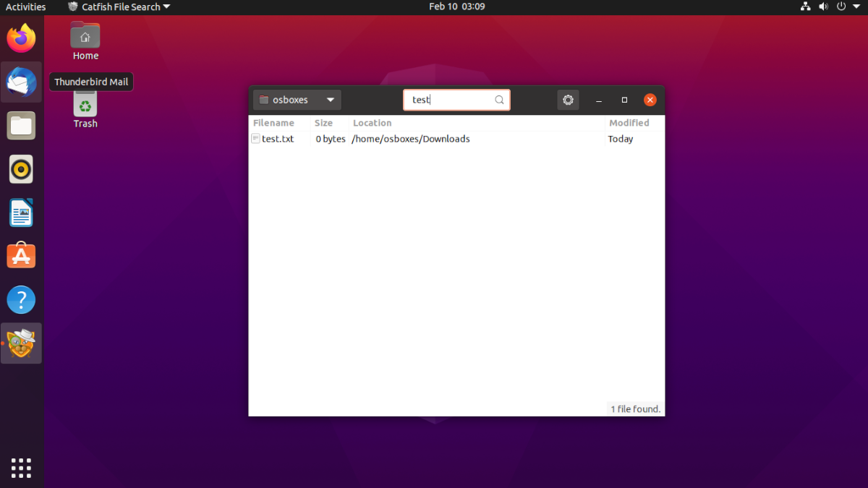868x488 pixels.
Task: Click the search magnifier icon in Catfish
Action: pos(498,100)
